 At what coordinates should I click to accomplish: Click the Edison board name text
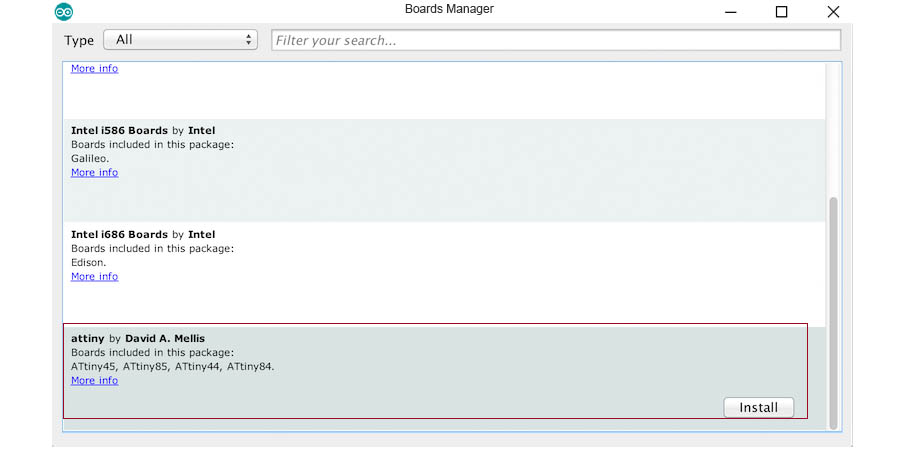tap(88, 262)
